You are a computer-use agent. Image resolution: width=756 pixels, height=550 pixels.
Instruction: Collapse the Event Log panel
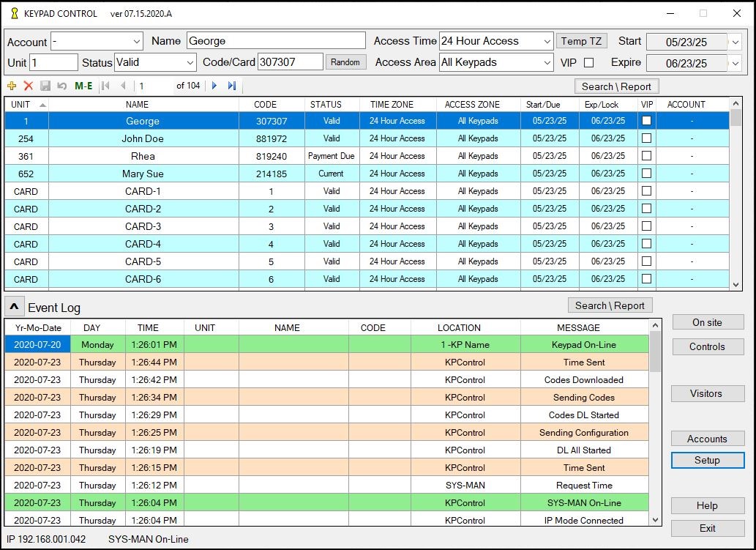pos(14,307)
